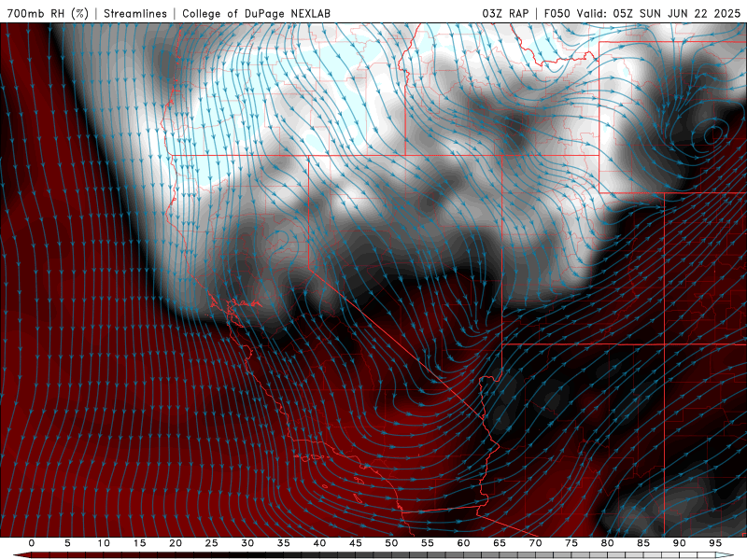This screenshot has width=747, height=560.
Task: Click the colorbar label '10'
Action: point(104,543)
